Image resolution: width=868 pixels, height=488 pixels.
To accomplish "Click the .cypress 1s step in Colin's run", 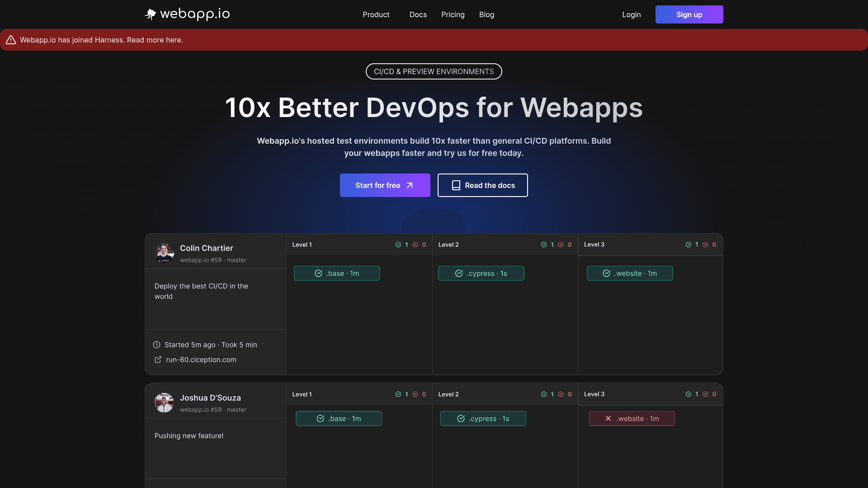I will point(481,273).
